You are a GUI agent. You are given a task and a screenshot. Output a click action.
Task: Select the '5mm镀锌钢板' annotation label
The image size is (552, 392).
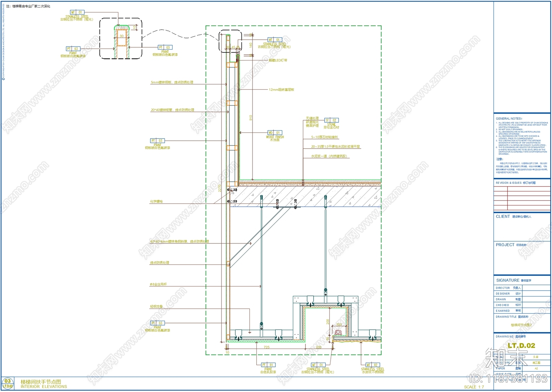pyautogui.click(x=172, y=82)
